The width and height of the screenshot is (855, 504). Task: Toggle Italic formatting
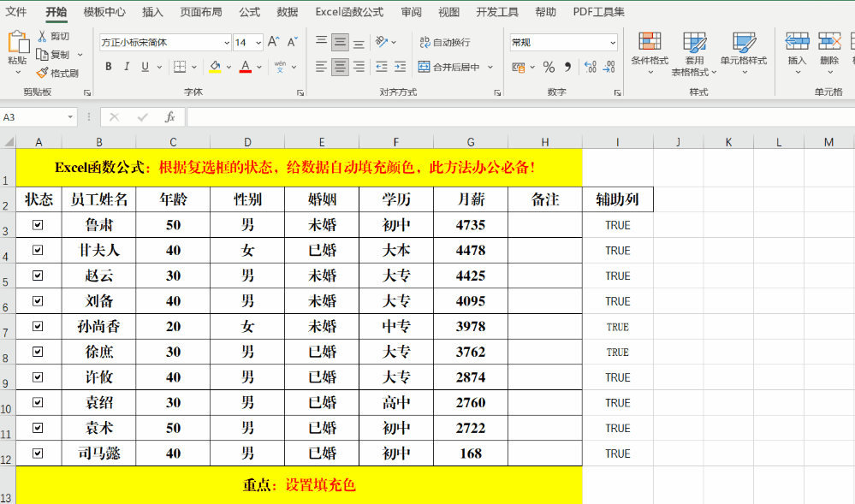pyautogui.click(x=127, y=67)
